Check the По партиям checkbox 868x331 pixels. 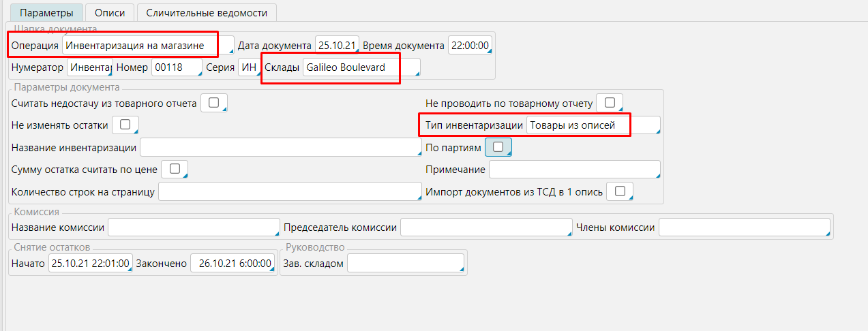point(498,146)
